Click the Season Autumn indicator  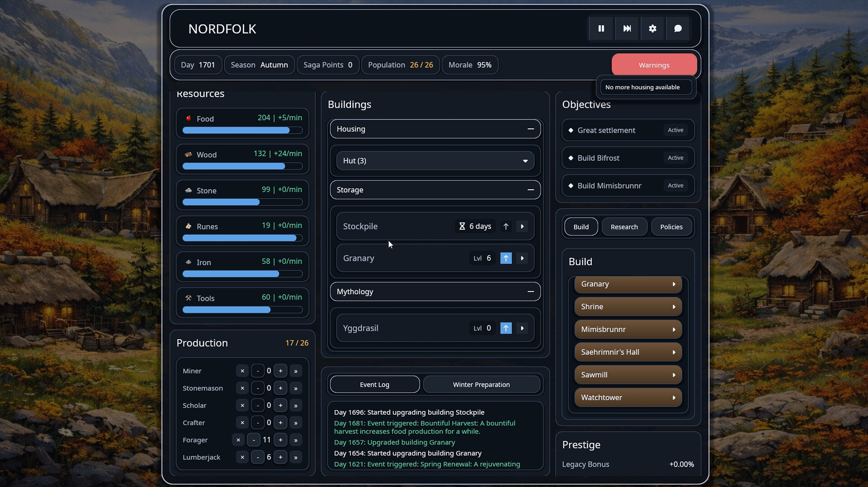[x=259, y=65]
